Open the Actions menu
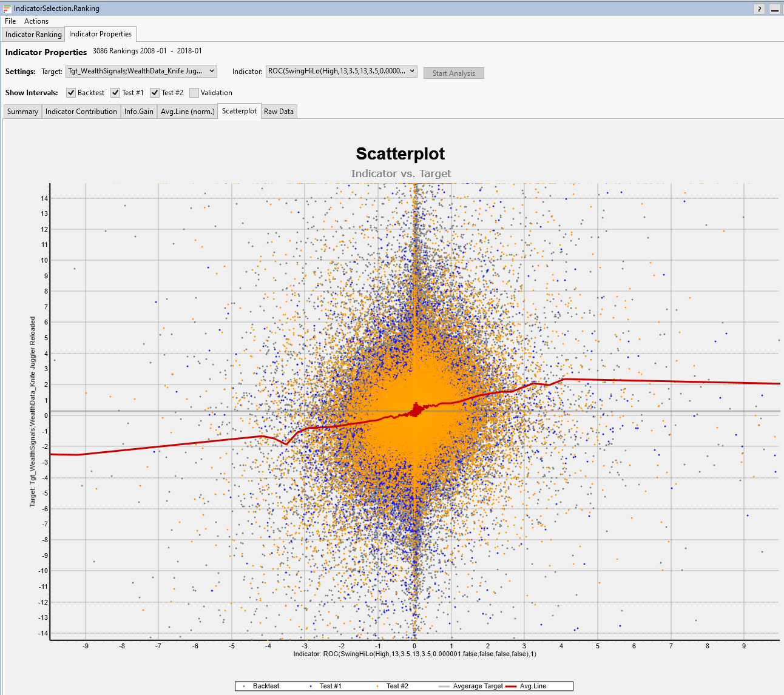The image size is (784, 695). click(x=36, y=21)
